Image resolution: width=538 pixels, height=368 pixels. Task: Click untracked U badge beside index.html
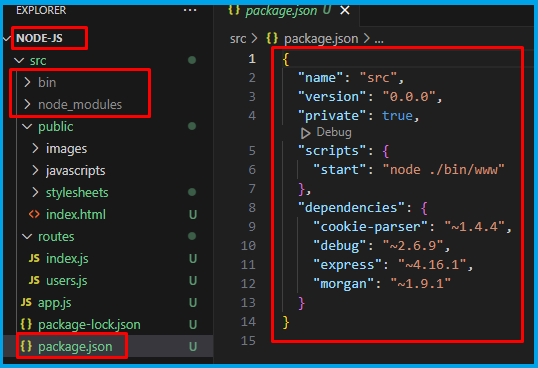[193, 215]
